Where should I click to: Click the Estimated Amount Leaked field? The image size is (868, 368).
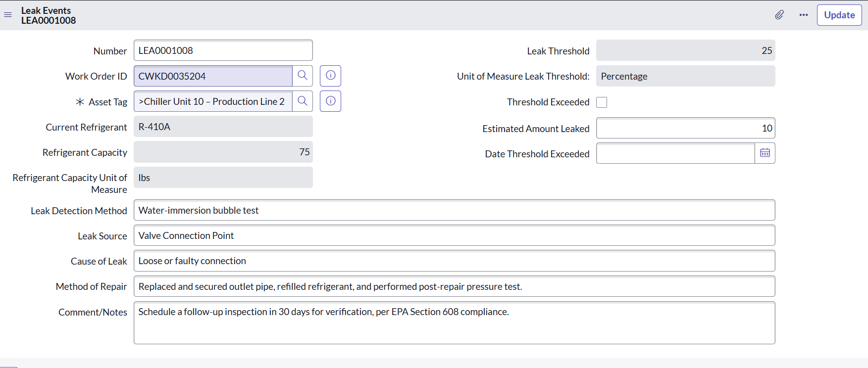[685, 128]
